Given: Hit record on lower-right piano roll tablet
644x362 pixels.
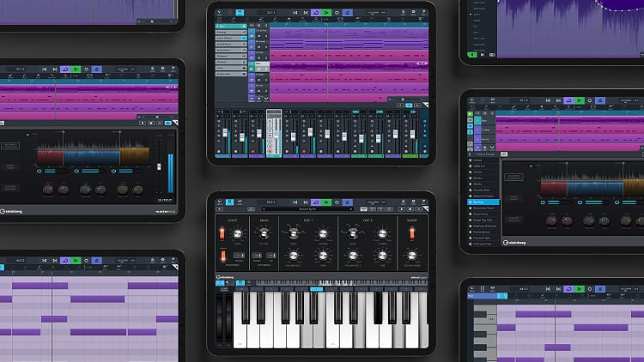Looking at the screenshot, I should click(590, 289).
